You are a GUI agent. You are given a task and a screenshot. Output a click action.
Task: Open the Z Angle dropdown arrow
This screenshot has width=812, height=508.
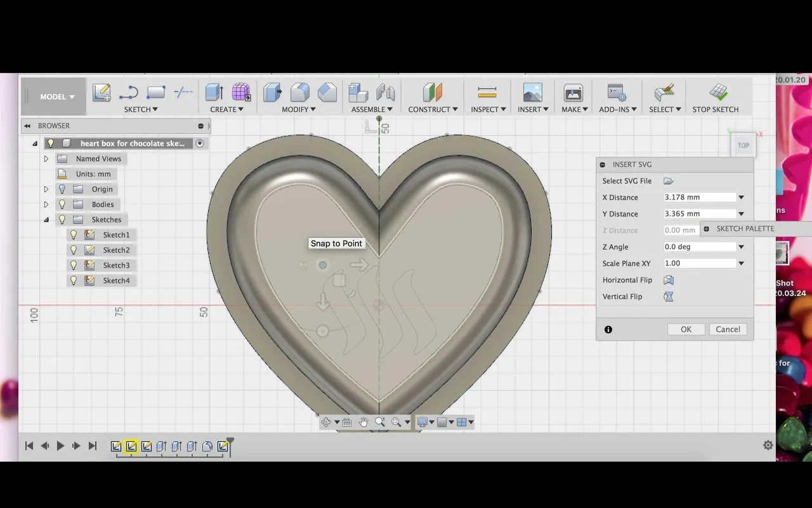[741, 247]
